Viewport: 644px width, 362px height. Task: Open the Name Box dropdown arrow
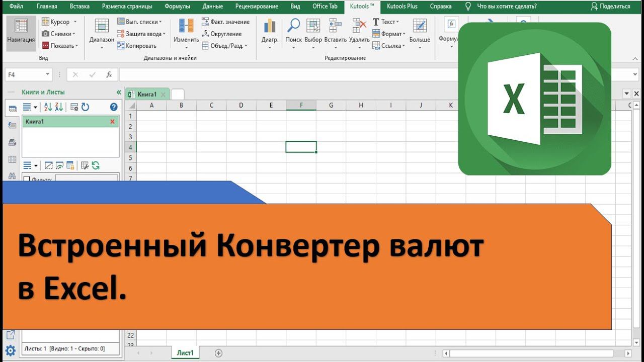click(x=48, y=74)
